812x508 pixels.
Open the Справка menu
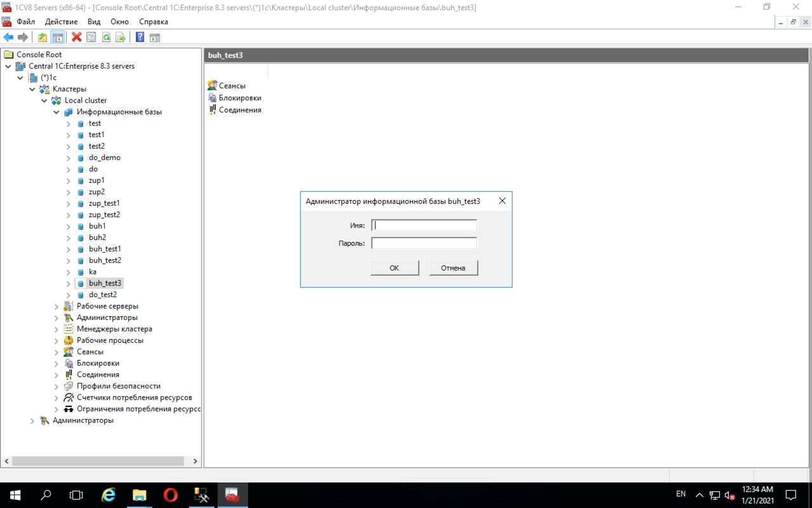pyautogui.click(x=154, y=22)
